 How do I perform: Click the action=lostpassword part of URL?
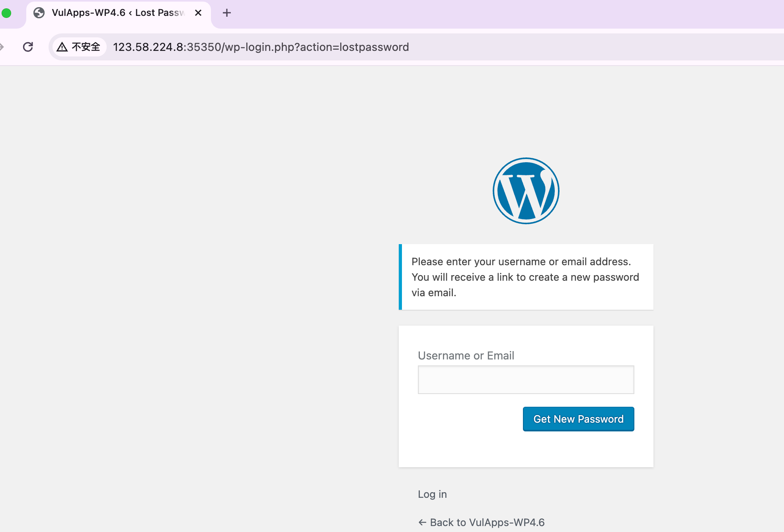pyautogui.click(x=354, y=47)
